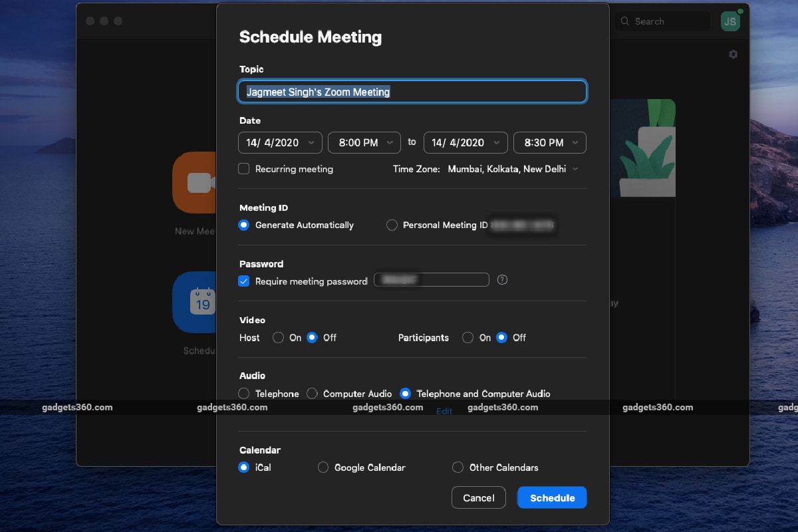Open the end date picker

pos(465,142)
